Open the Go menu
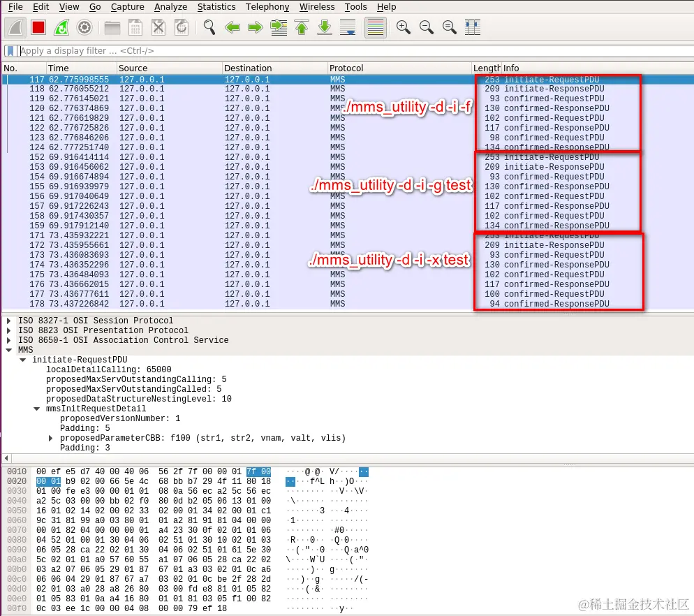 coord(95,7)
